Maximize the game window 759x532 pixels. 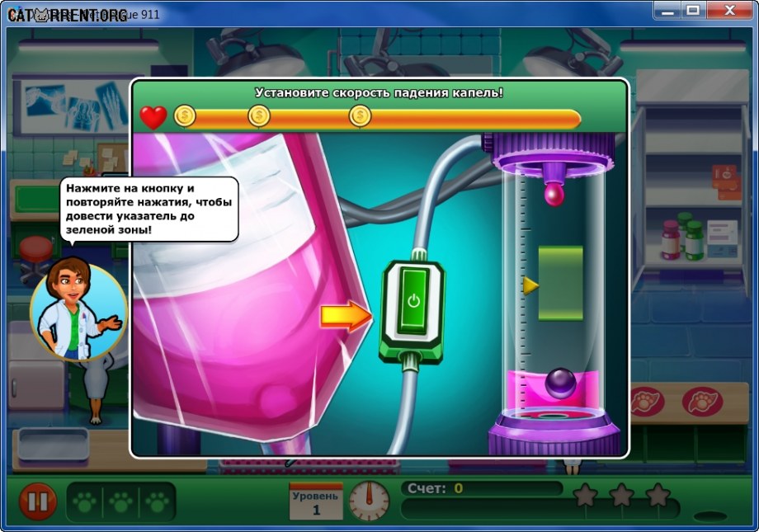(693, 11)
